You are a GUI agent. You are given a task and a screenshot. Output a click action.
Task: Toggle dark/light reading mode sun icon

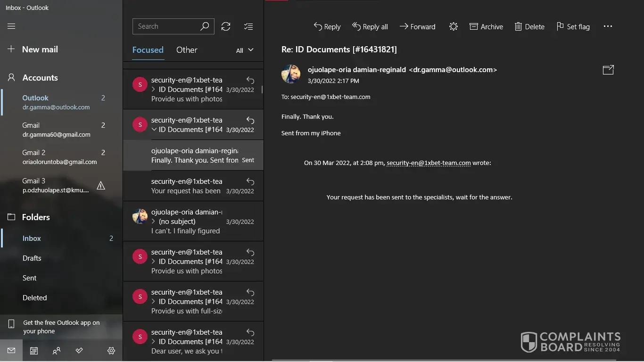coord(453,27)
